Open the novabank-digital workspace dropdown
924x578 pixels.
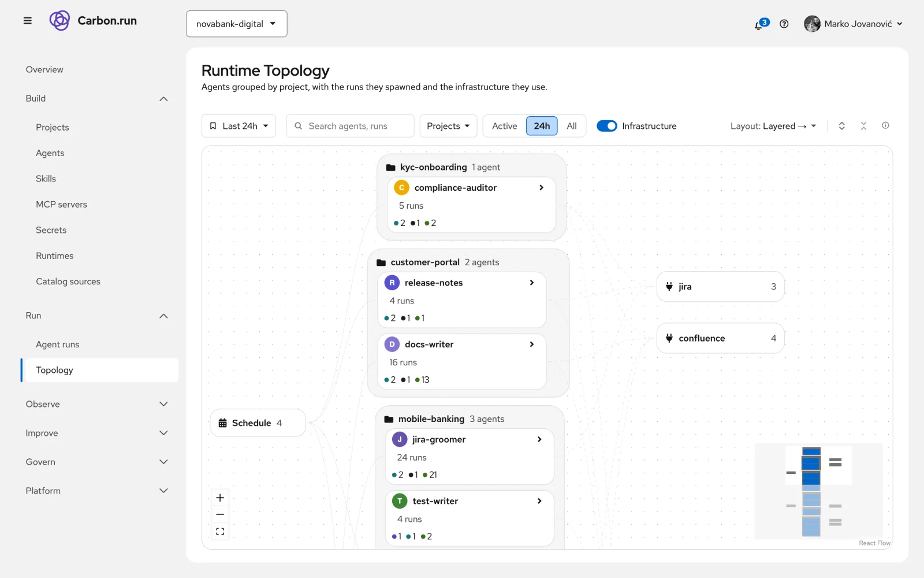(x=237, y=24)
